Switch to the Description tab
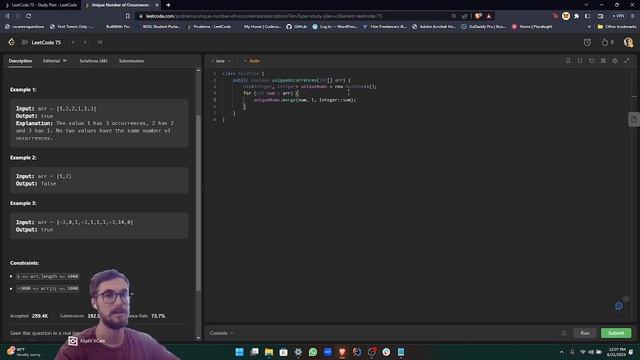This screenshot has height=360, width=640. tap(20, 61)
